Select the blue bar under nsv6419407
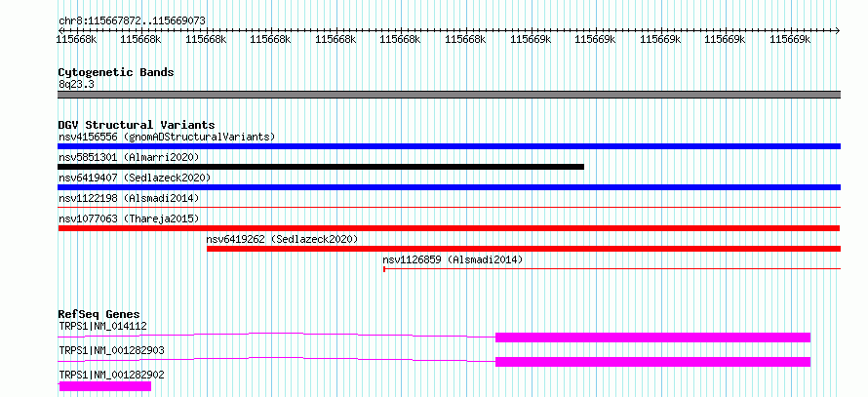868x397 pixels. click(449, 187)
